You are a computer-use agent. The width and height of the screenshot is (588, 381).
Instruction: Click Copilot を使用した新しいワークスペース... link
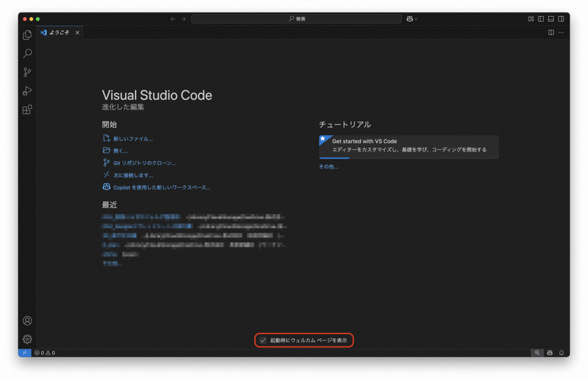[x=162, y=187]
